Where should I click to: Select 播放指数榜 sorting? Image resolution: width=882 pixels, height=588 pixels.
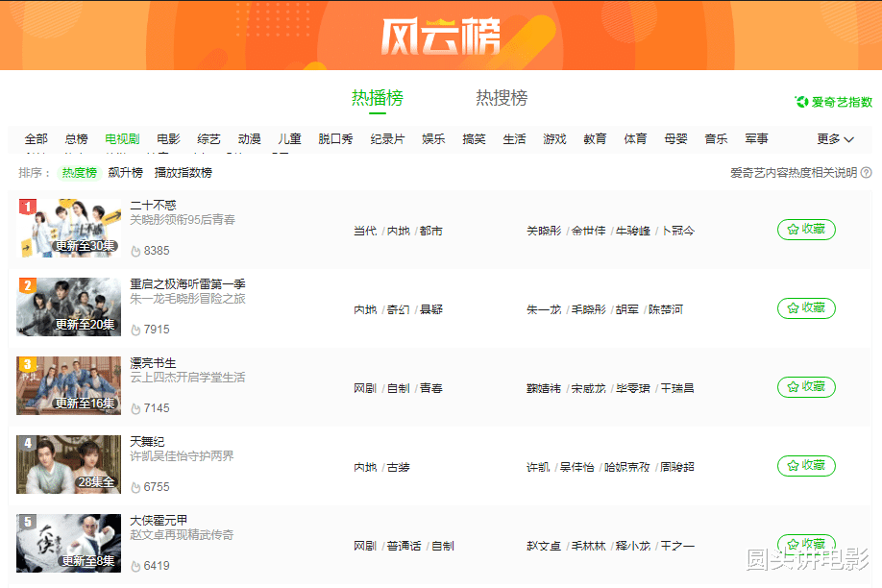click(x=181, y=172)
